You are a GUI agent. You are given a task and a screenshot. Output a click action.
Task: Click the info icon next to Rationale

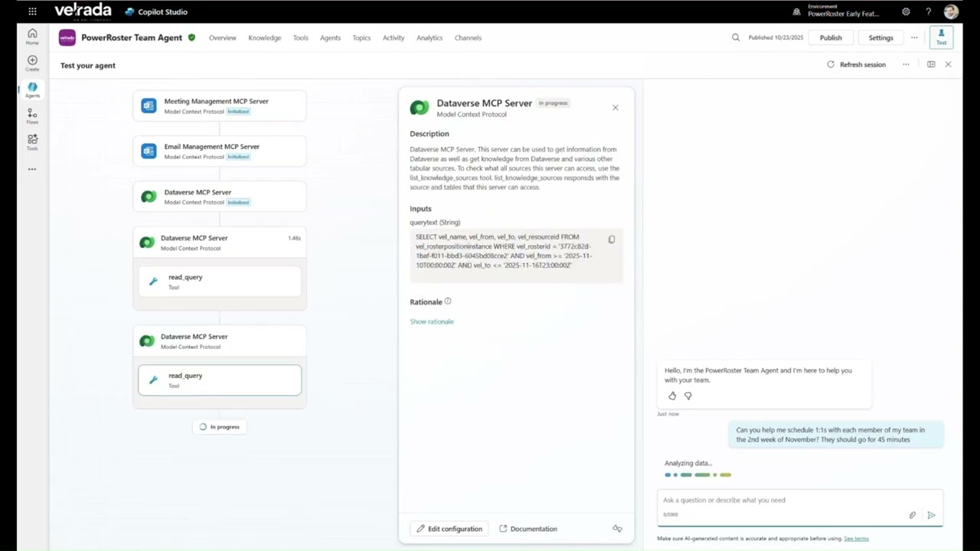point(448,302)
